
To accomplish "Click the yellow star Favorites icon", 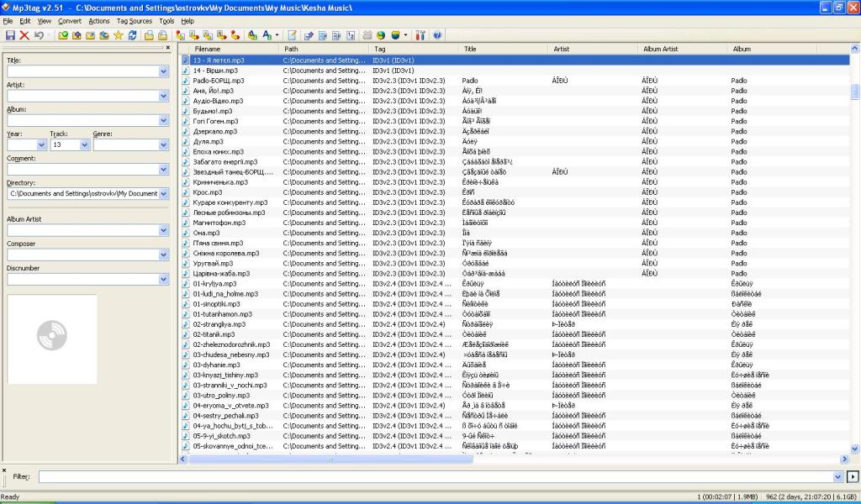I will 119,35.
